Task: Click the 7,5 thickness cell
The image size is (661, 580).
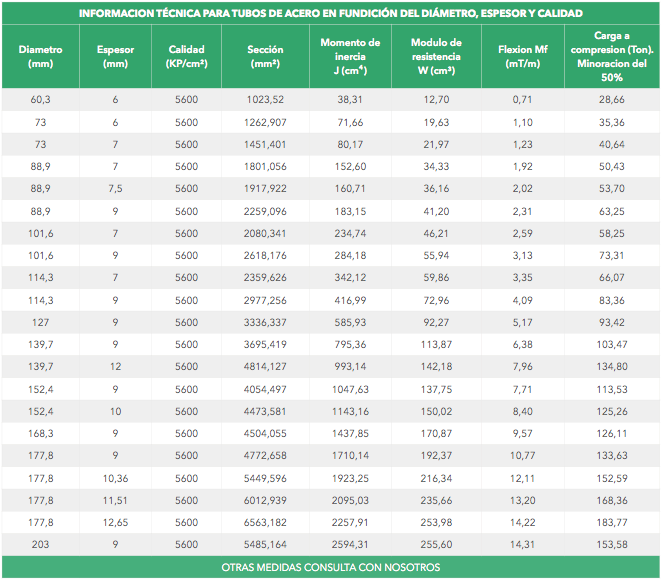Action: click(115, 188)
